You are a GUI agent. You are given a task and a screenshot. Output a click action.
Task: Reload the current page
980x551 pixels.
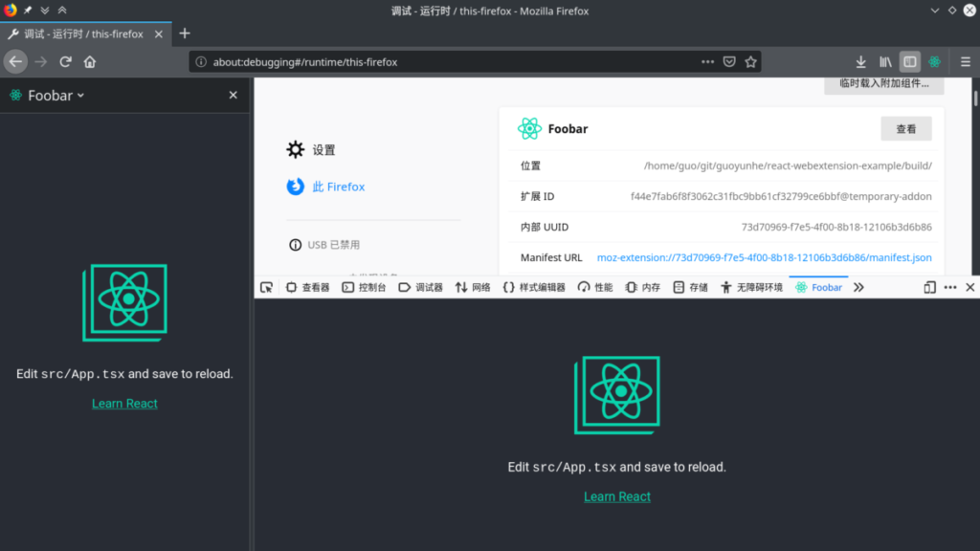pos(65,62)
